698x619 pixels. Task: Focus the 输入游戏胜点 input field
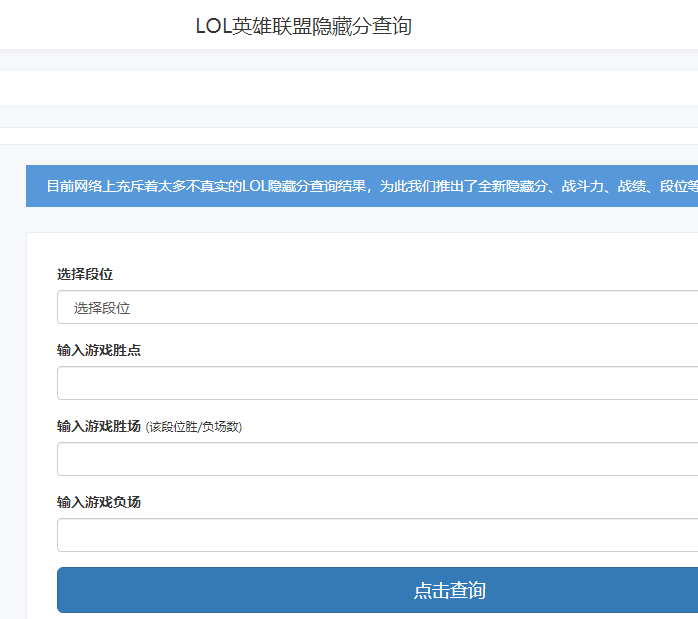click(377, 383)
